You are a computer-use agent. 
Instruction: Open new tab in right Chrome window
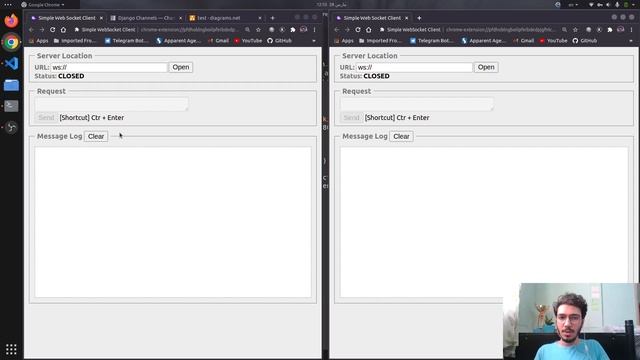pyautogui.click(x=419, y=18)
